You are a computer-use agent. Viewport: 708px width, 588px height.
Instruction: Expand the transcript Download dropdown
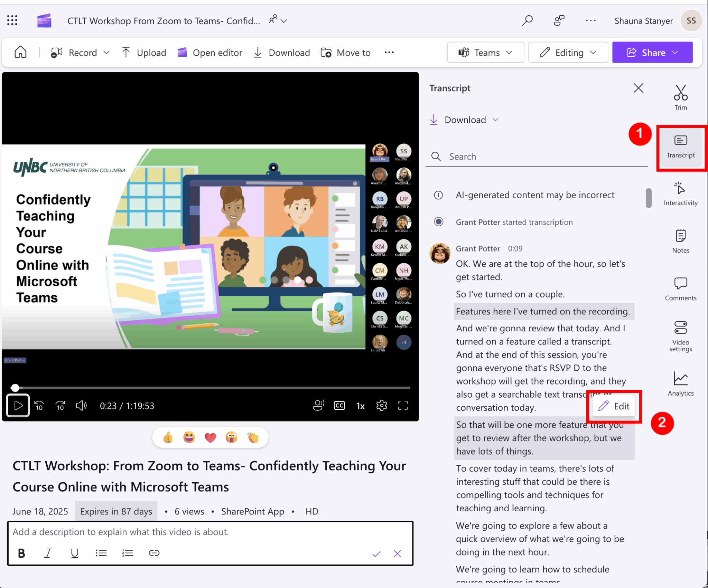[x=464, y=120]
